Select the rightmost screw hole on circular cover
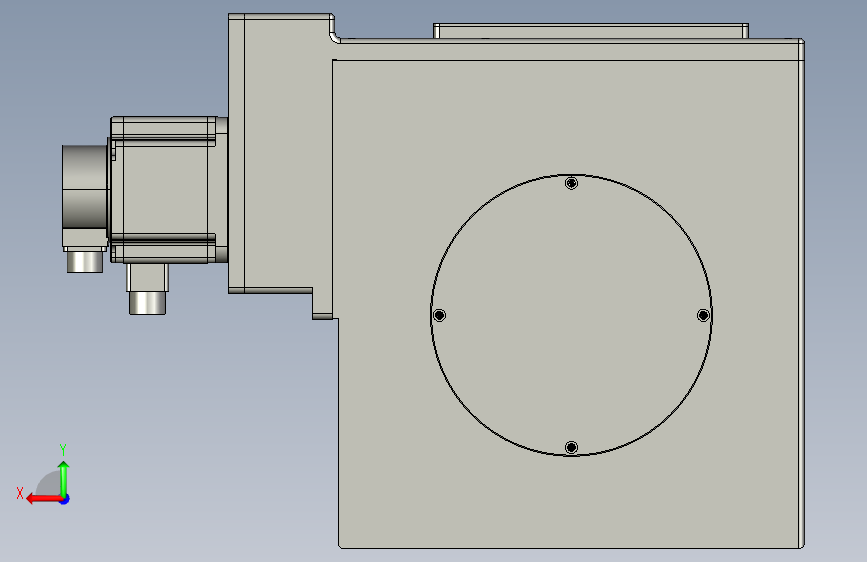867x562 pixels. (703, 315)
